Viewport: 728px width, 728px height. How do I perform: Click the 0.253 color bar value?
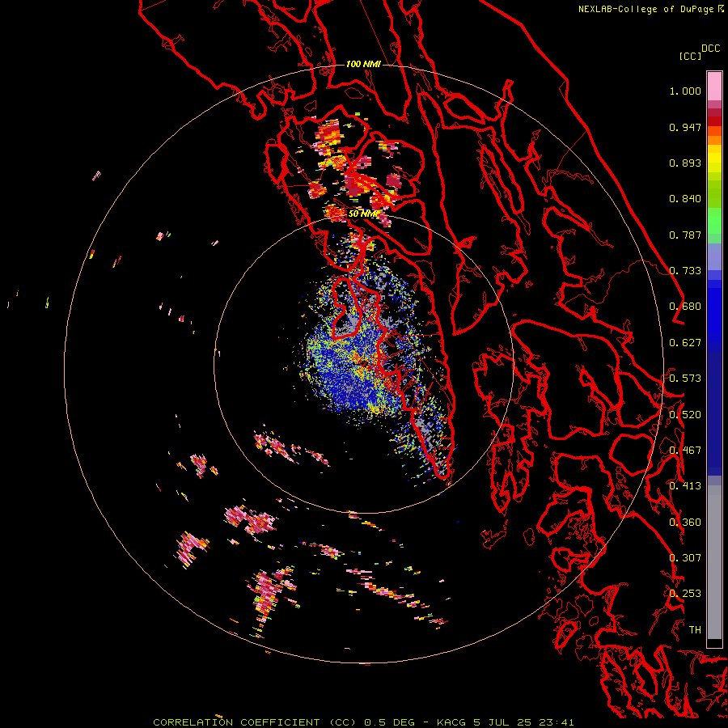click(685, 594)
